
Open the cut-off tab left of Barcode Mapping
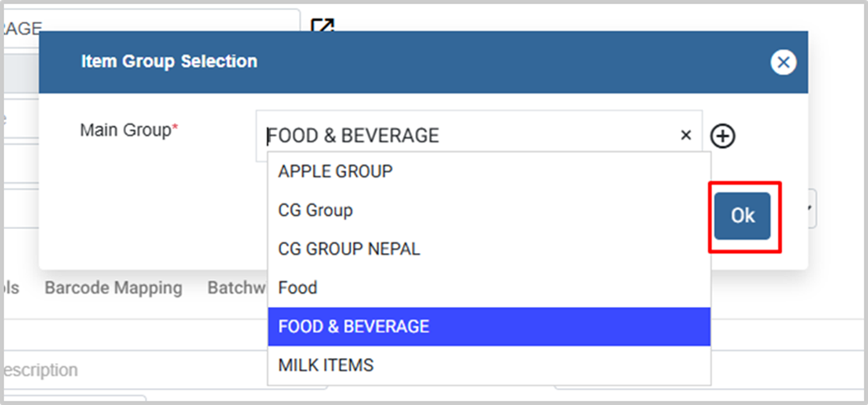pos(11,288)
